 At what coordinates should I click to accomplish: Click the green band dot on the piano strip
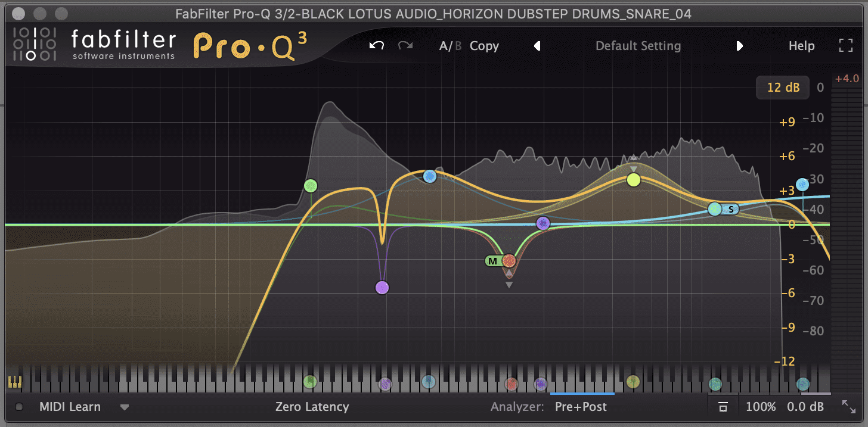coord(309,382)
